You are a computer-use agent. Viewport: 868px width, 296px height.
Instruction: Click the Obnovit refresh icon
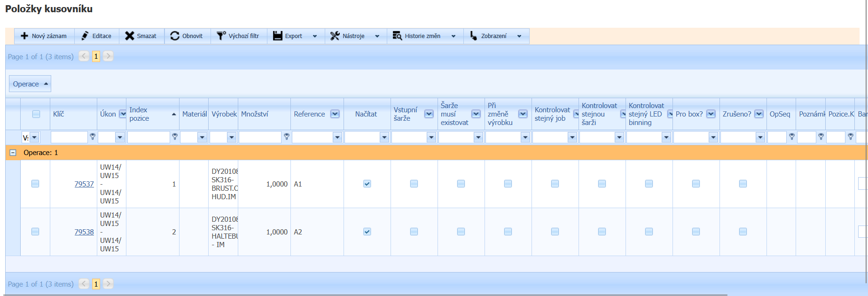point(175,36)
